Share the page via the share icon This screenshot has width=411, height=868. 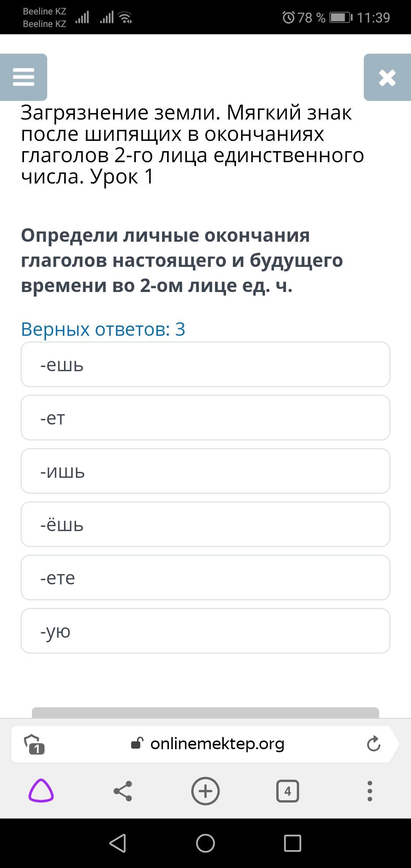point(123,791)
